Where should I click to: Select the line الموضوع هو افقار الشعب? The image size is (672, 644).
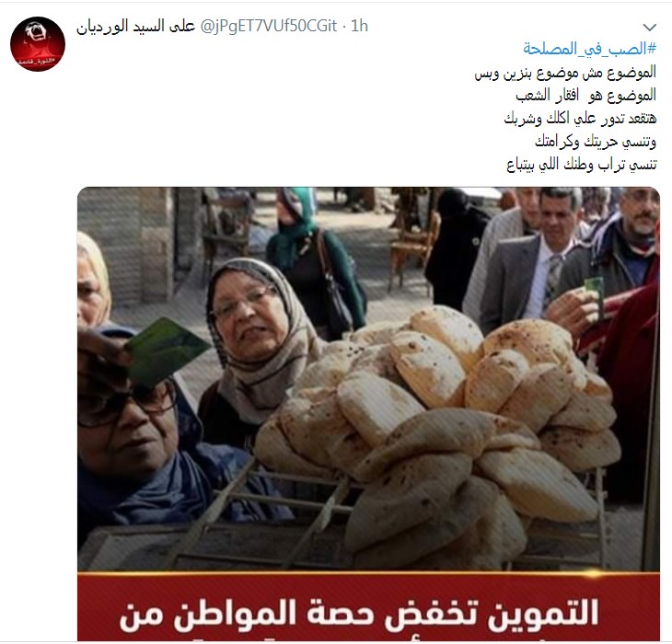click(x=585, y=95)
